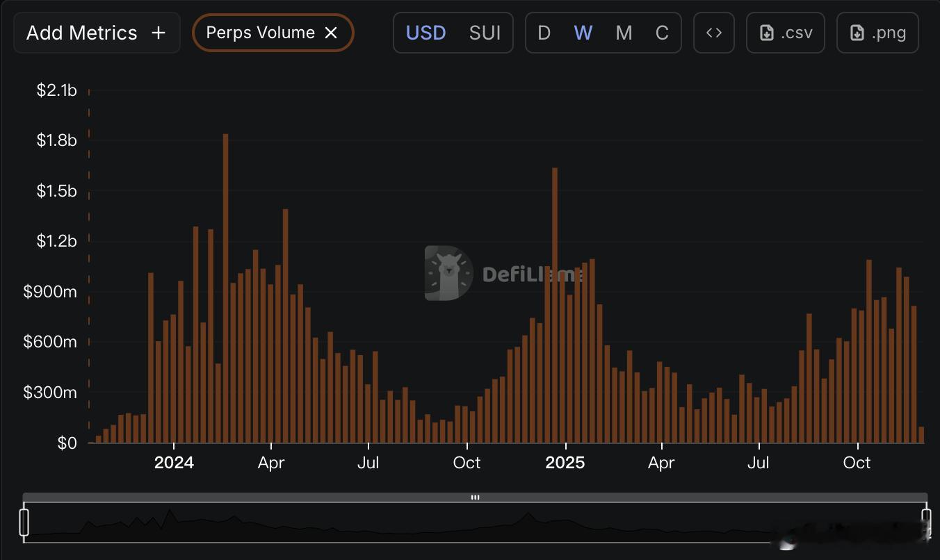Switch chart interval to Daily (D)
This screenshot has height=560, width=940.
(544, 33)
